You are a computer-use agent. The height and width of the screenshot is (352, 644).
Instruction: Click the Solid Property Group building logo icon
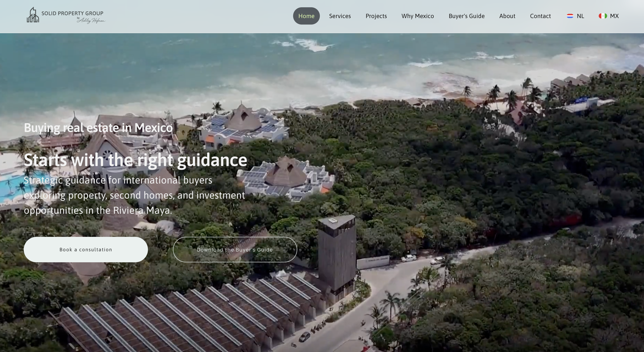coord(33,15)
